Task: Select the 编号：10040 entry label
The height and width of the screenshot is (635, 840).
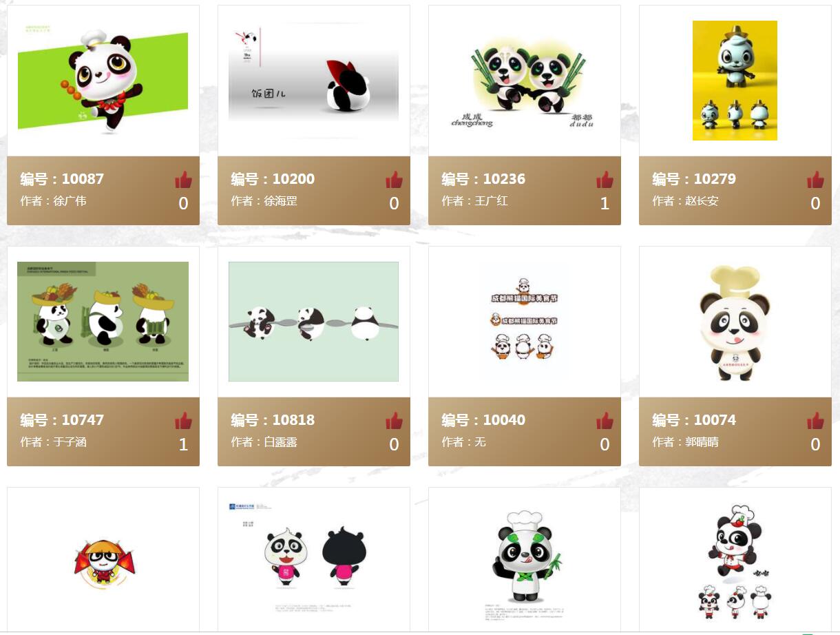Action: [483, 420]
